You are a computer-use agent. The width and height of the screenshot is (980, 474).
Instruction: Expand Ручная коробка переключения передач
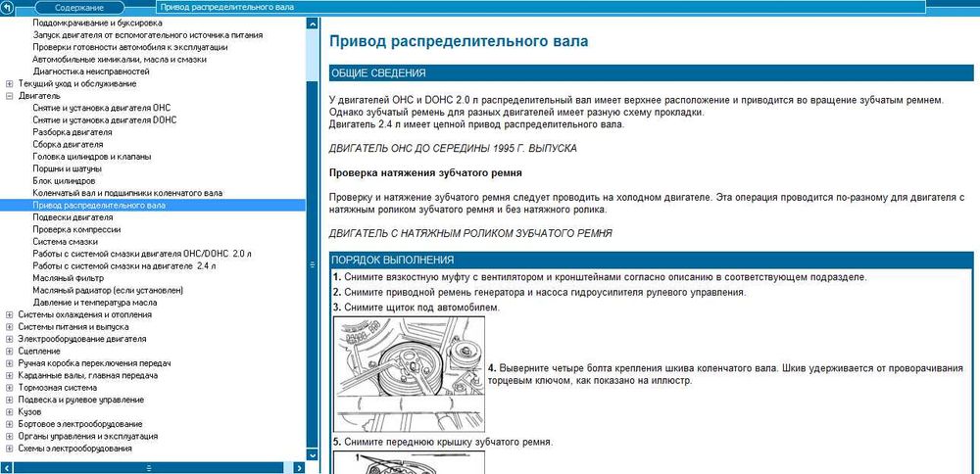tap(9, 363)
